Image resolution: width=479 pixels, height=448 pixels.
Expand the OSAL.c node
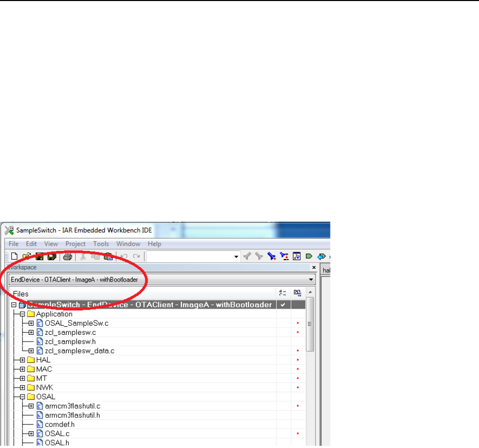pyautogui.click(x=31, y=434)
